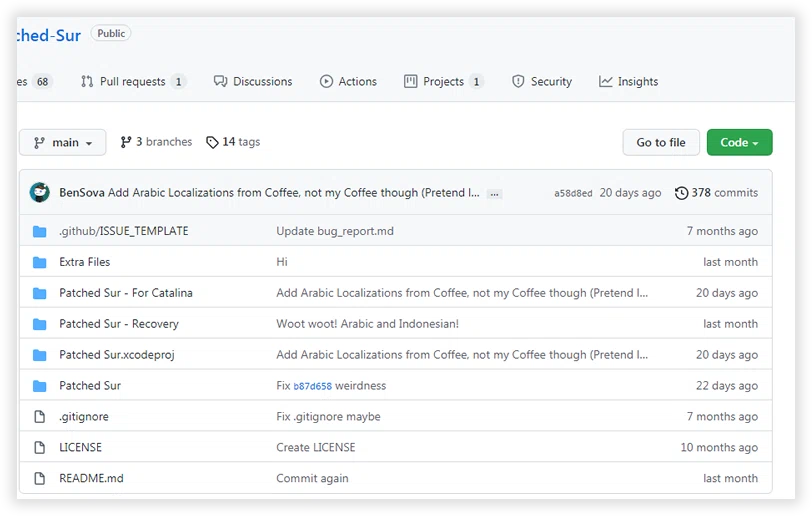The image size is (812, 516).
Task: Open the 378 commits history
Action: (x=716, y=193)
